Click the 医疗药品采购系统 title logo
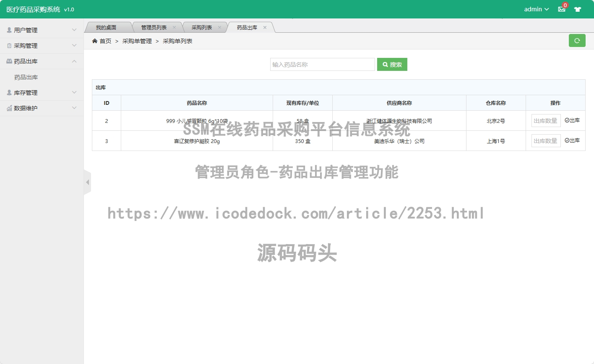The width and height of the screenshot is (594, 364). coord(33,9)
